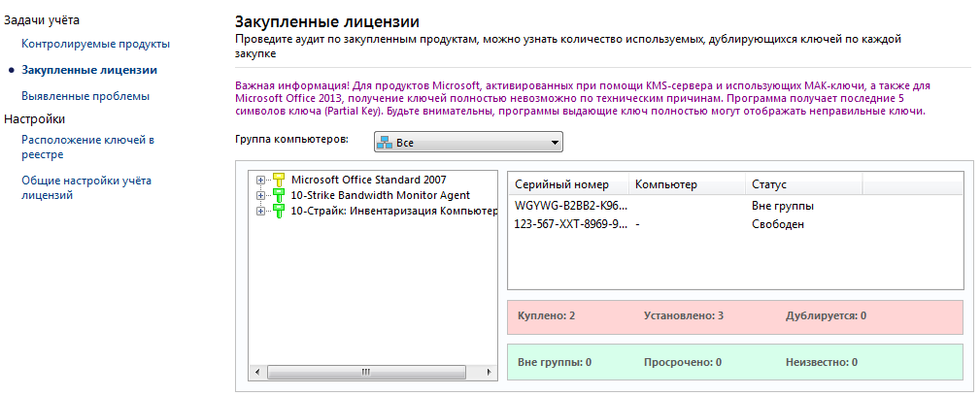The width and height of the screenshot is (980, 396).
Task: Click the yellow key icon for Microsoft Office Standard 2007
Action: click(x=278, y=180)
